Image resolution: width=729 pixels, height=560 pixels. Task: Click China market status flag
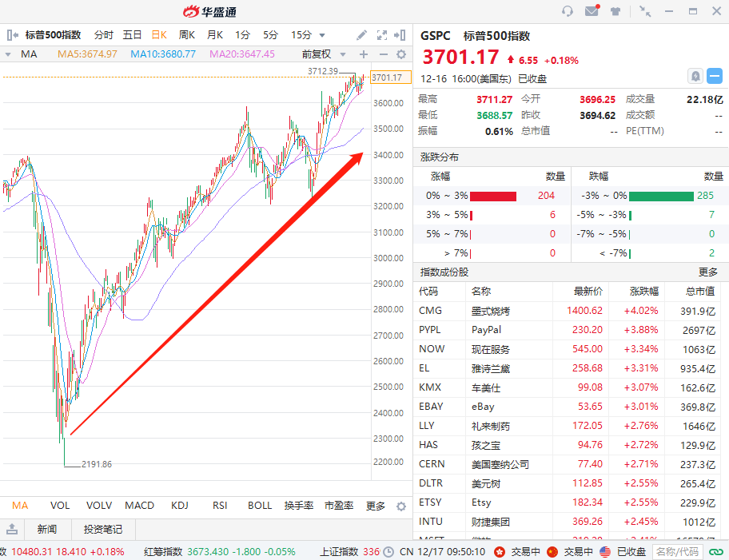tap(552, 552)
